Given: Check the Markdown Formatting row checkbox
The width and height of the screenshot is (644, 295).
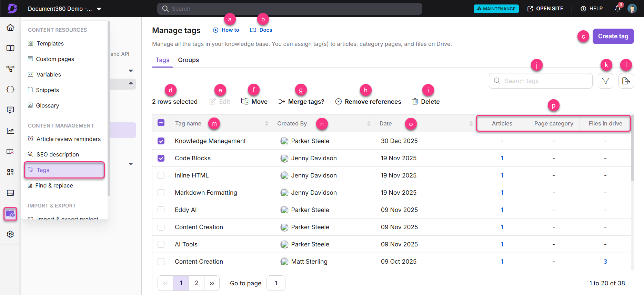Looking at the screenshot, I should tap(161, 193).
